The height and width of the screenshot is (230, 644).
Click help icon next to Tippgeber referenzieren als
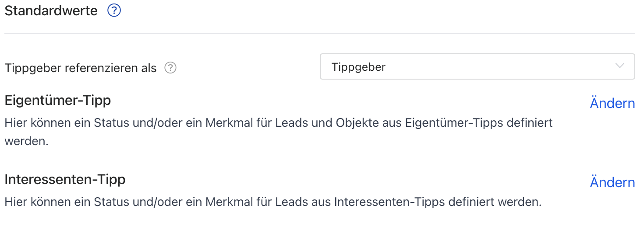click(x=170, y=68)
